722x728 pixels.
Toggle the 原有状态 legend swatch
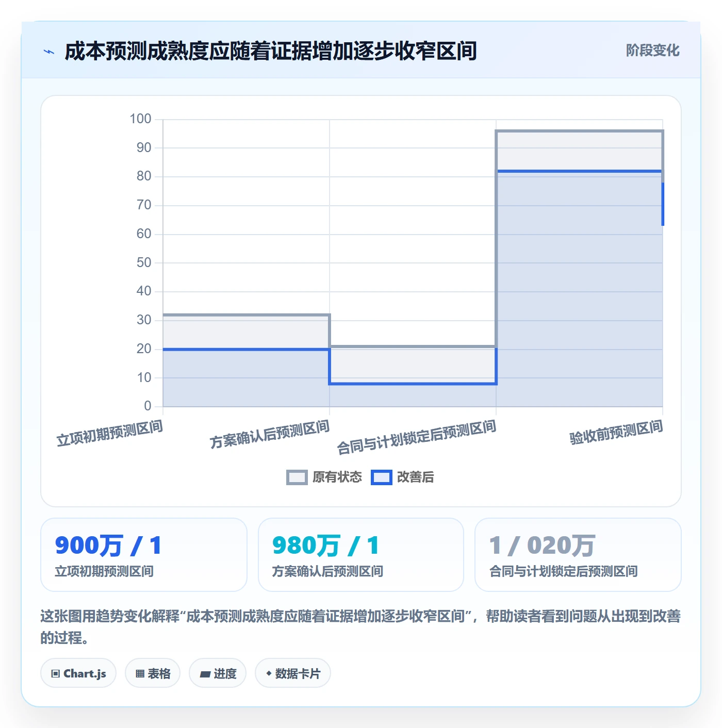pos(297,477)
